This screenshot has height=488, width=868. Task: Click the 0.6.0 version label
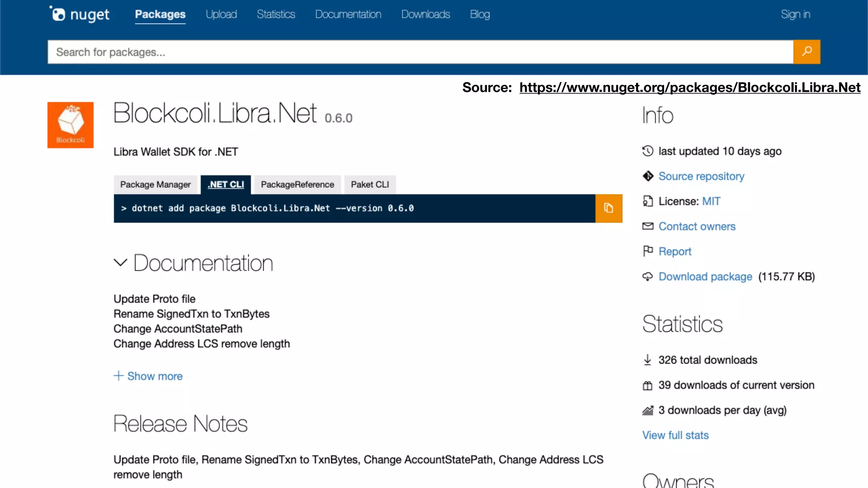click(339, 118)
